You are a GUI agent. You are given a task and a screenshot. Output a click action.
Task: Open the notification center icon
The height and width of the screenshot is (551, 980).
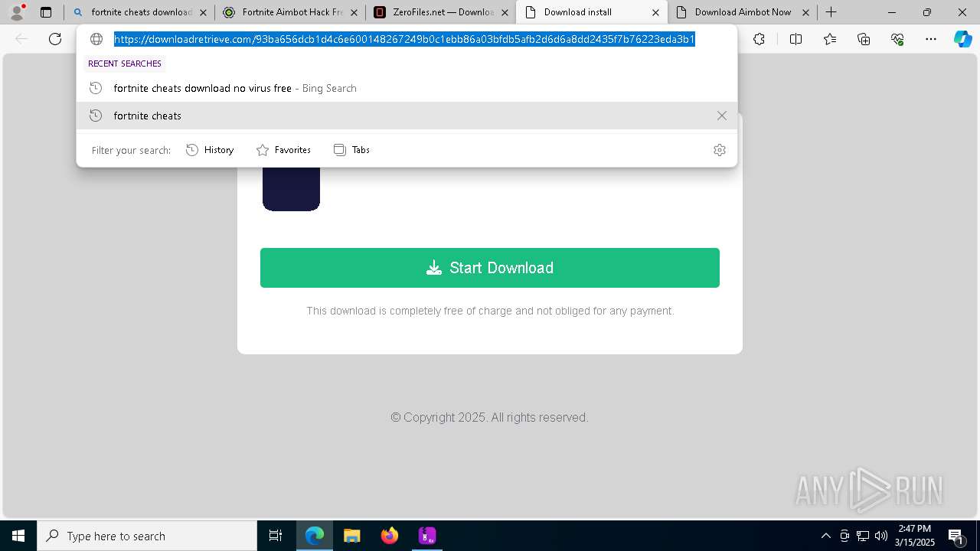point(957,536)
